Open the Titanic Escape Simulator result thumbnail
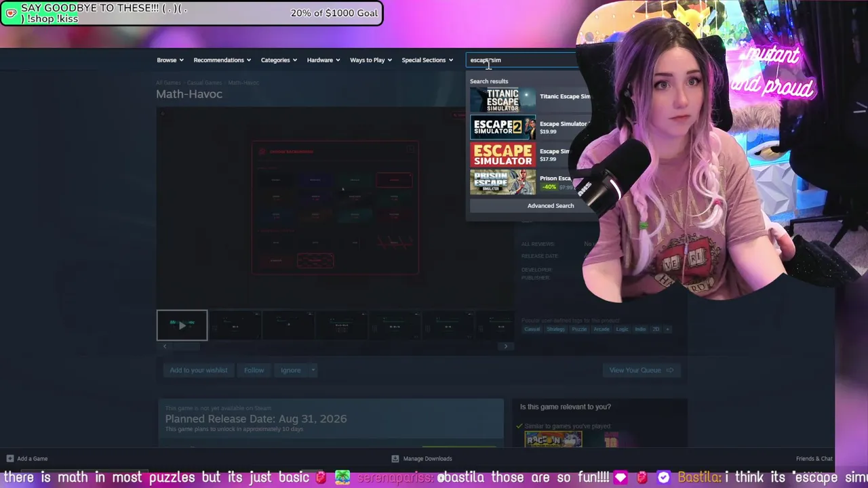The height and width of the screenshot is (488, 868). [502, 100]
